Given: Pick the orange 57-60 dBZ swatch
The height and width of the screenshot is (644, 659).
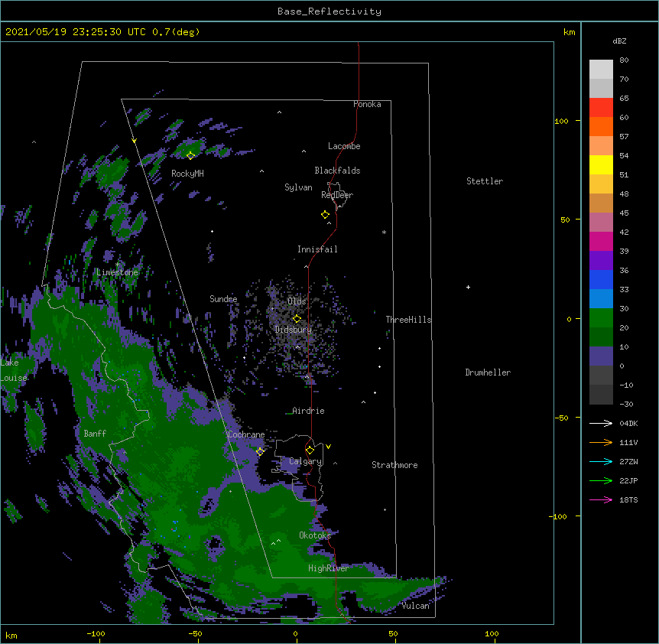Looking at the screenshot, I should coord(601,126).
